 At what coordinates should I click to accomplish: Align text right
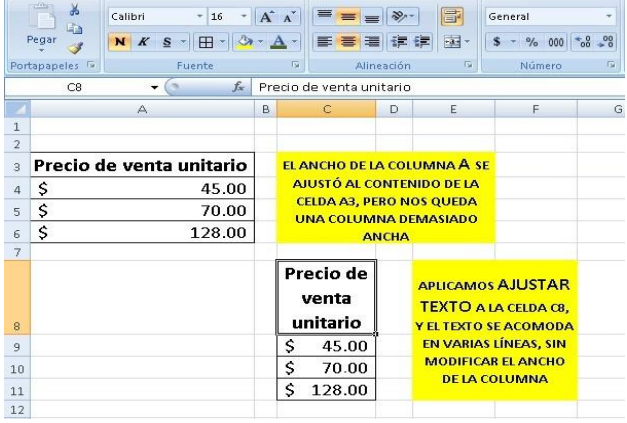[371, 42]
